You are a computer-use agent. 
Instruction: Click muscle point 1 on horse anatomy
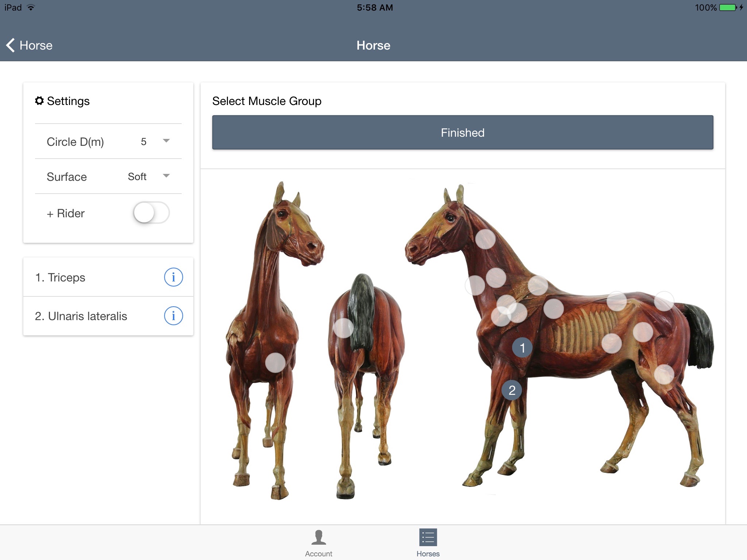point(522,348)
